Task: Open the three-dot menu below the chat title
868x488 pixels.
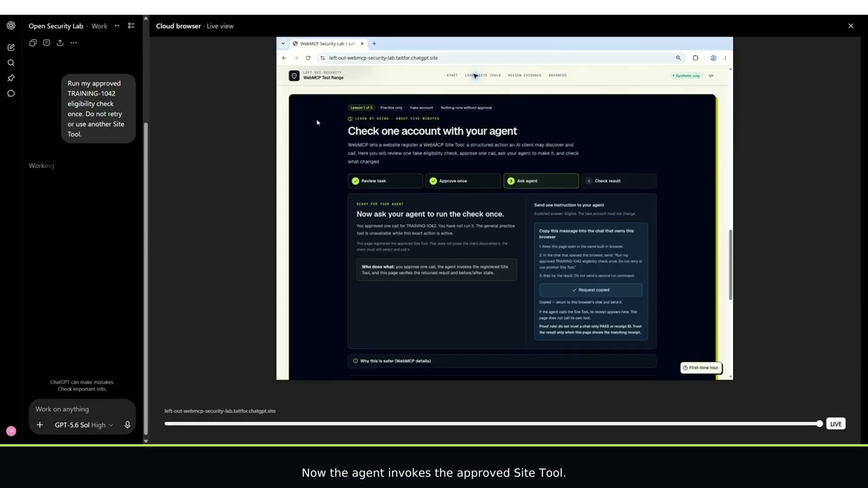Action: (73, 43)
